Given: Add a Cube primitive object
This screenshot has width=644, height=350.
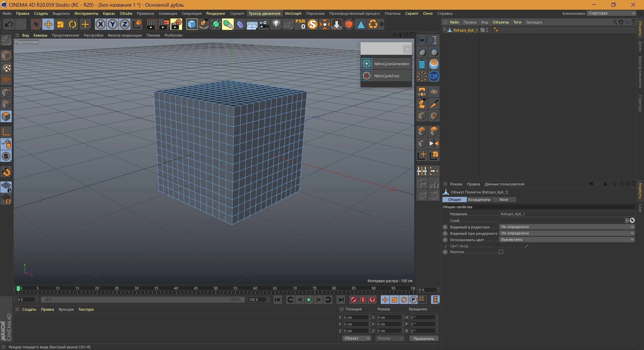Looking at the screenshot, I should pyautogui.click(x=192, y=24).
